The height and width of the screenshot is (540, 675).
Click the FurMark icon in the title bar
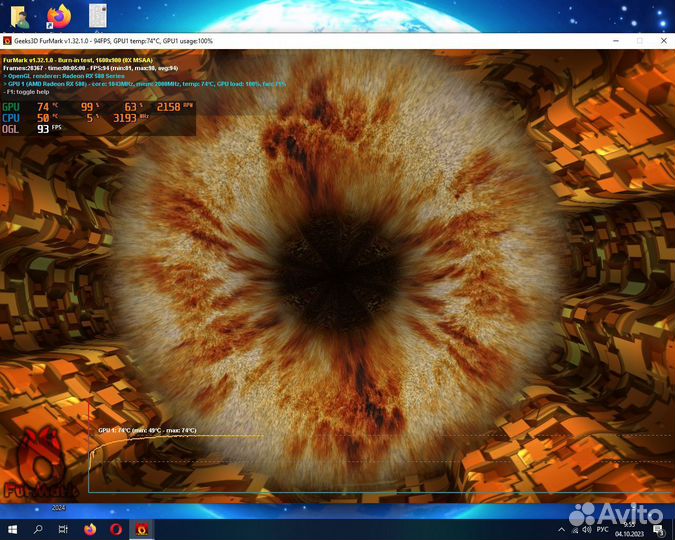(x=7, y=41)
